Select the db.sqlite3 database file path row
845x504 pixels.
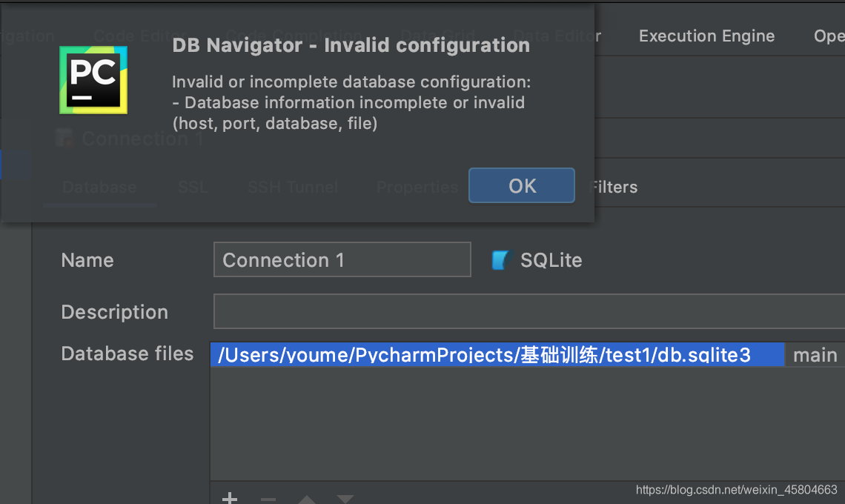pyautogui.click(x=497, y=355)
